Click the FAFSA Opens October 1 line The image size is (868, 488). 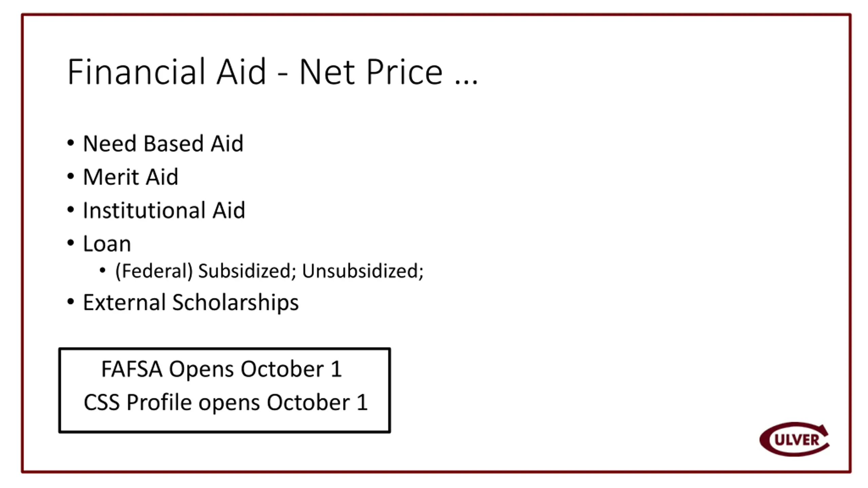point(221,369)
